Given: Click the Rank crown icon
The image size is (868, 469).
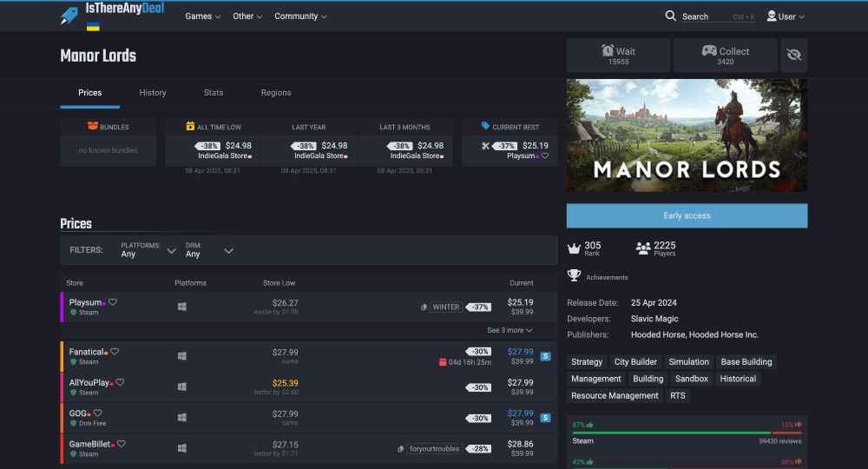Looking at the screenshot, I should pyautogui.click(x=574, y=248).
